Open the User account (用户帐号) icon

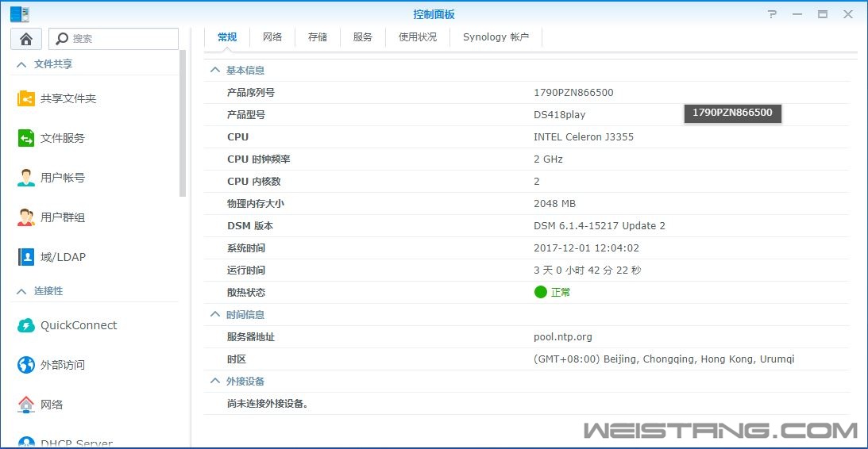[x=26, y=178]
